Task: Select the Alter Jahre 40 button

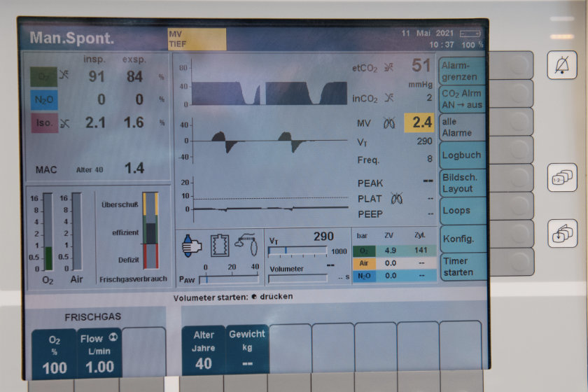Action: 204,351
